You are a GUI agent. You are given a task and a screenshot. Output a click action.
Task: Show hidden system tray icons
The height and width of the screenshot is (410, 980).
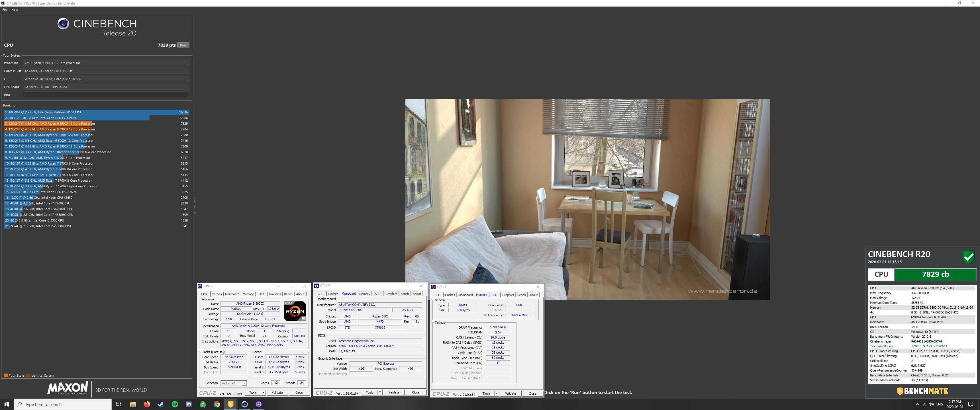tap(917, 404)
